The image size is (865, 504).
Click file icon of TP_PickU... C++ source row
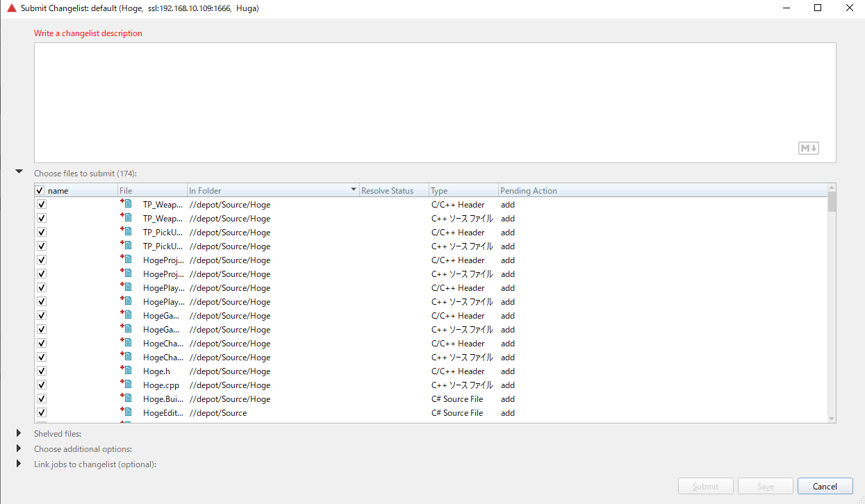(x=126, y=245)
